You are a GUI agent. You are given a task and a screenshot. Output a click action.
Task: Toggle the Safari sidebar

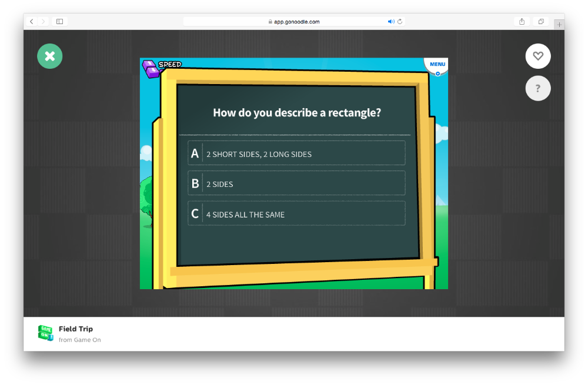coord(59,21)
